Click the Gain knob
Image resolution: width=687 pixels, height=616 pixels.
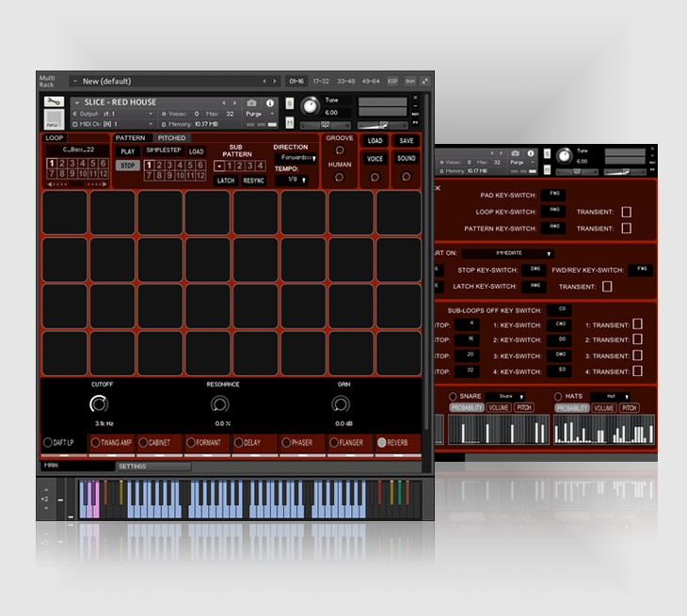click(341, 404)
